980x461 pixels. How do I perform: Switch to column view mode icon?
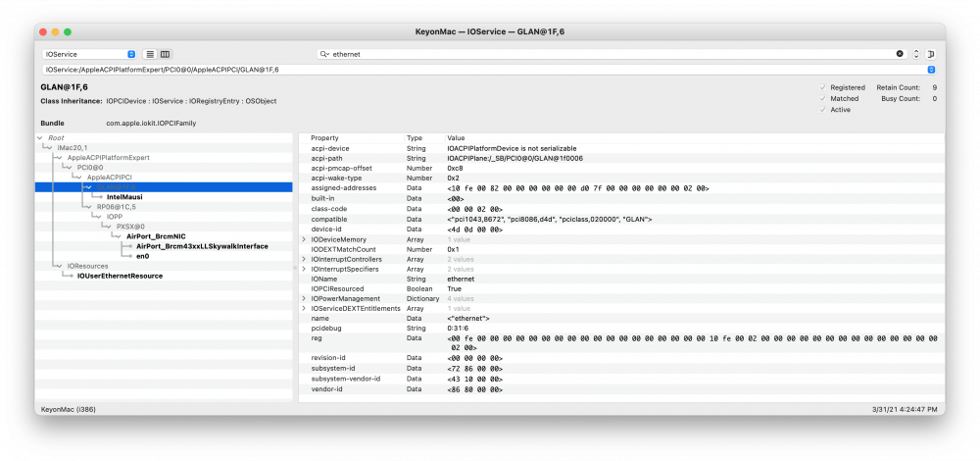point(165,54)
